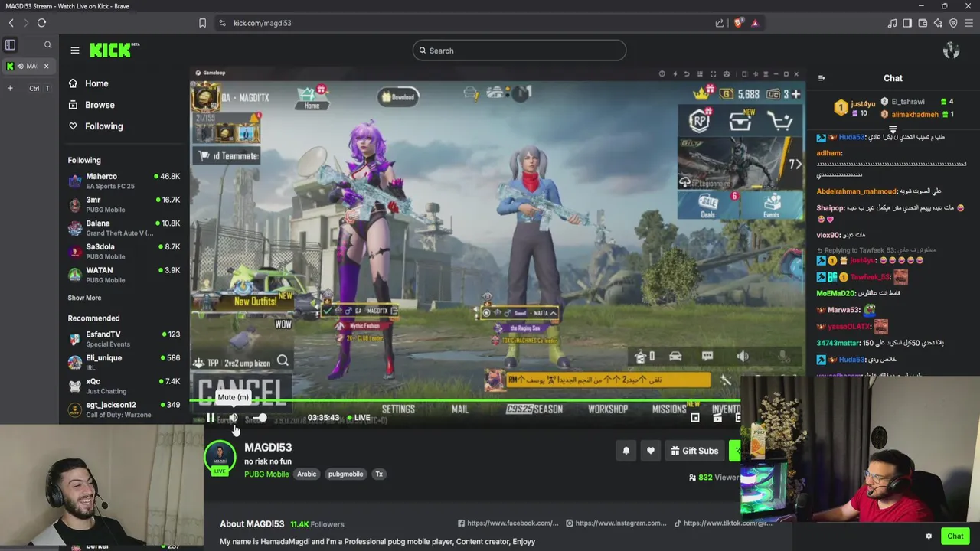
Task: Pause the live stream playback
Action: 211,418
